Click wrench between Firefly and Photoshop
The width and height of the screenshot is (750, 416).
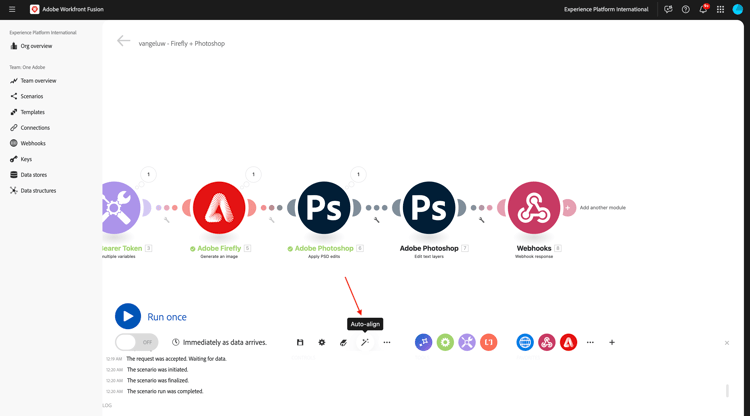coord(271,220)
